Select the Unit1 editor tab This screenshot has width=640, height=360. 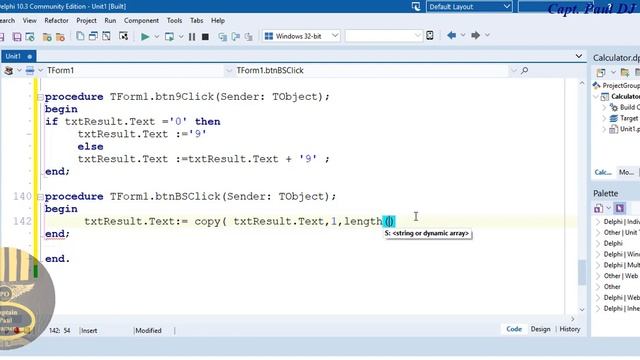(x=19, y=56)
